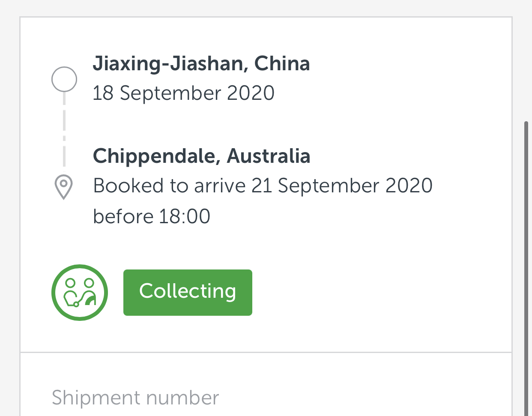Click the word Australia in destination heading
Viewport: 532px width, 416px height.
(x=269, y=156)
